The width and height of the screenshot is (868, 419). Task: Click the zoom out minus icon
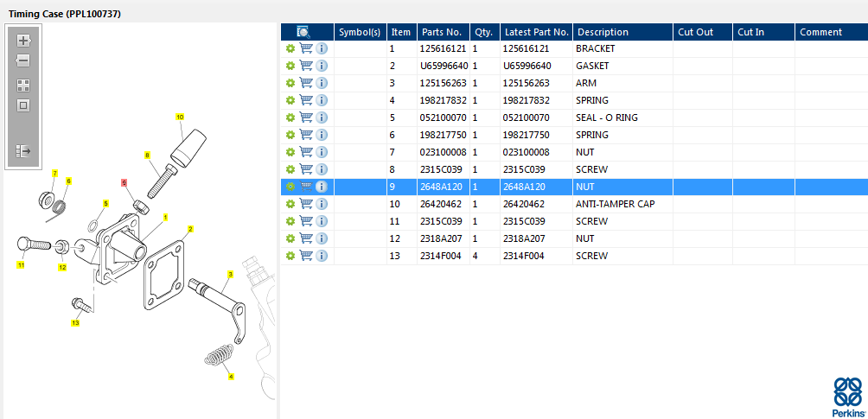click(x=23, y=61)
